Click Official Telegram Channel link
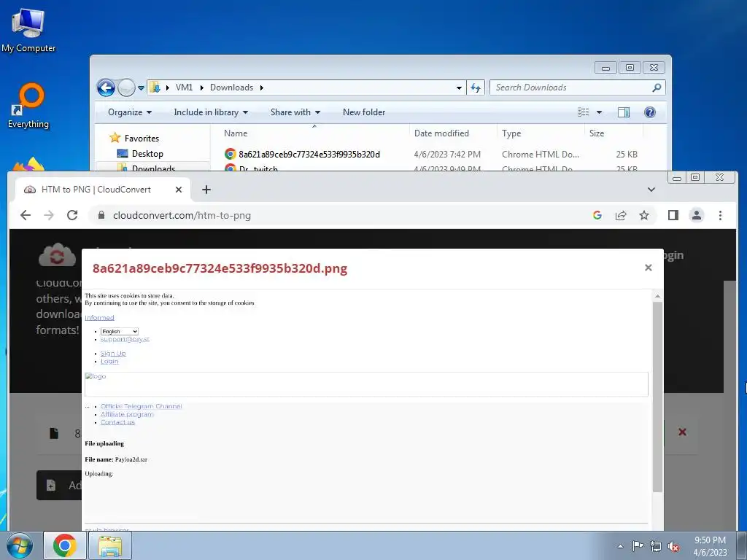The height and width of the screenshot is (560, 747). [x=141, y=406]
